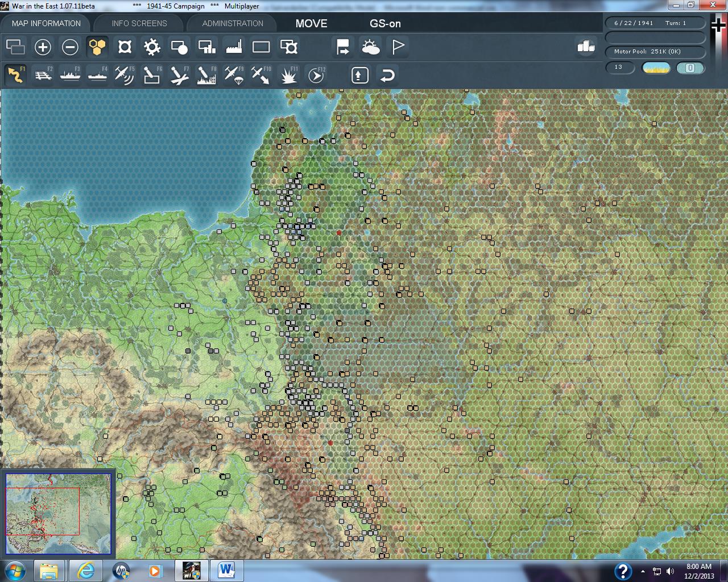Click the empty rectangle unit icon
This screenshot has width=728, height=582.
click(x=261, y=47)
